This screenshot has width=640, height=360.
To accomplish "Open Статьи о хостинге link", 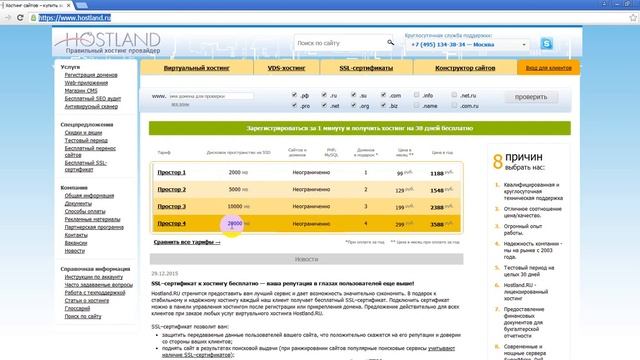I will pyautogui.click(x=87, y=300).
